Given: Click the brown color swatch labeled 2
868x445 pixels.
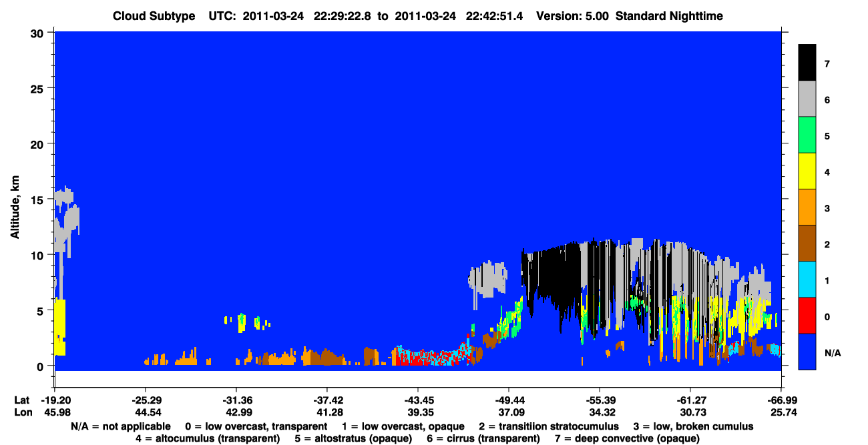Looking at the screenshot, I should (x=807, y=244).
